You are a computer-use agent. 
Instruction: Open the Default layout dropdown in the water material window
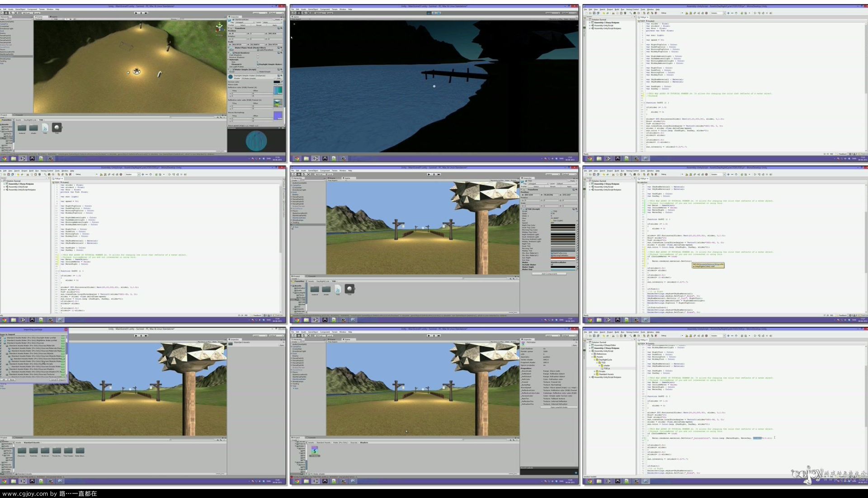[276, 13]
